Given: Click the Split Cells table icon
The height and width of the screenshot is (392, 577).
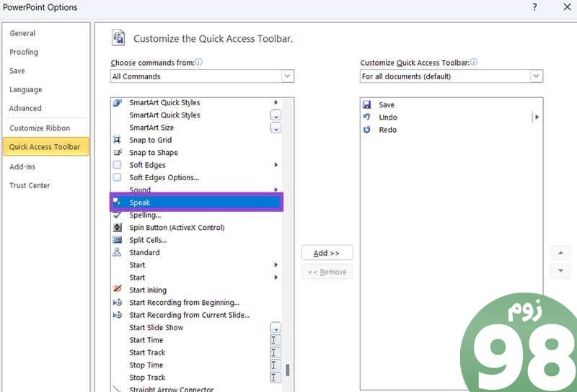Looking at the screenshot, I should pyautogui.click(x=117, y=240).
